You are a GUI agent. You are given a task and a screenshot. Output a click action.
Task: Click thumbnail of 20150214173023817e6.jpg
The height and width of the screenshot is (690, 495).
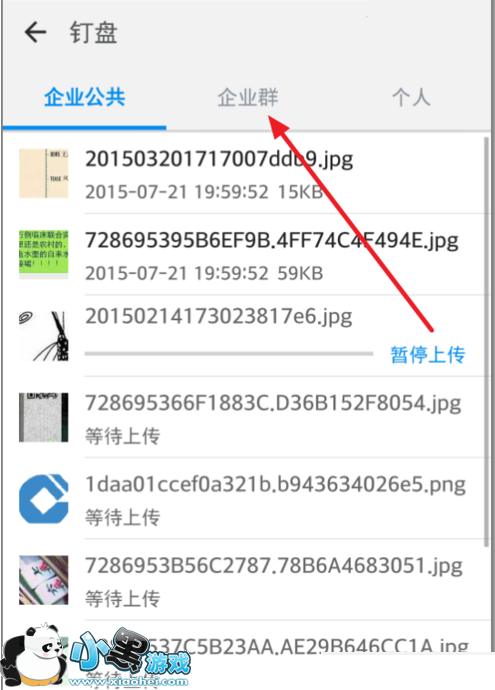point(44,336)
